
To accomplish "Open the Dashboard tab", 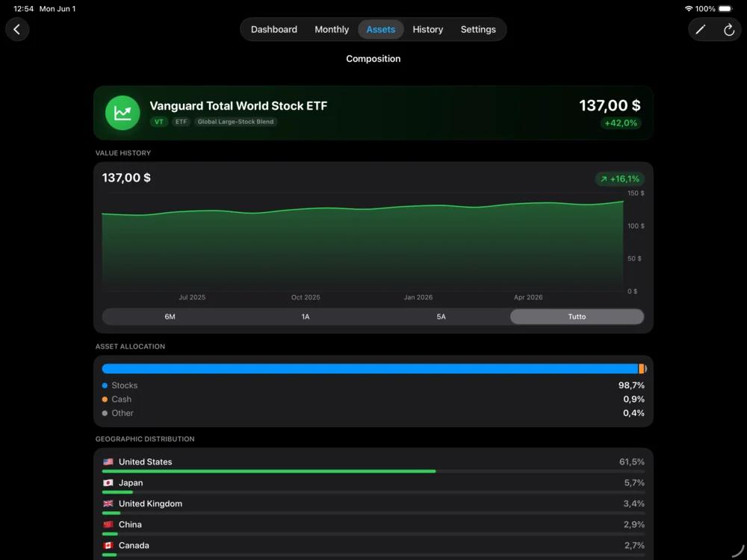I will click(274, 30).
